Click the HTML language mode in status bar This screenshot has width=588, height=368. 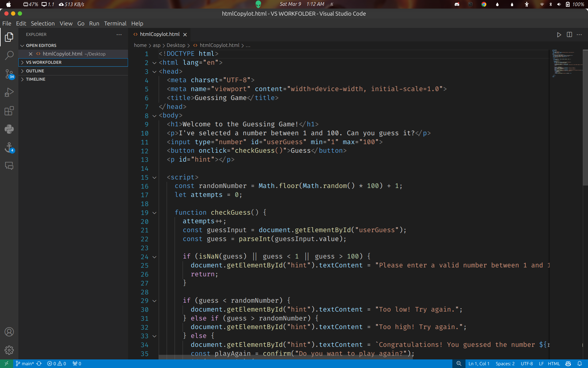point(554,364)
